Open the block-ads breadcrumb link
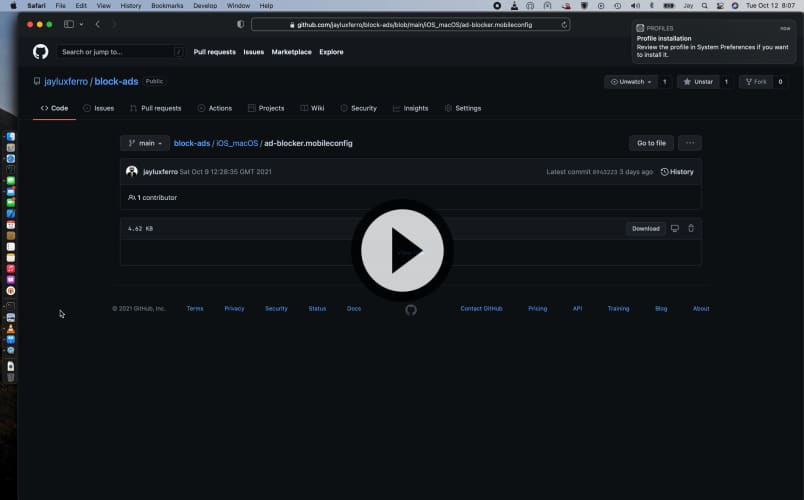This screenshot has width=804, height=500. [x=192, y=143]
